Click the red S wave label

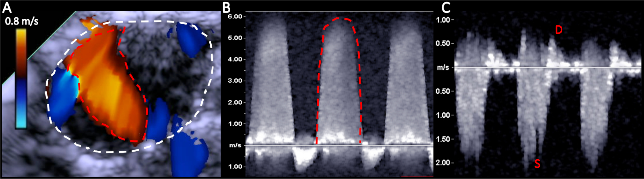click(x=537, y=164)
